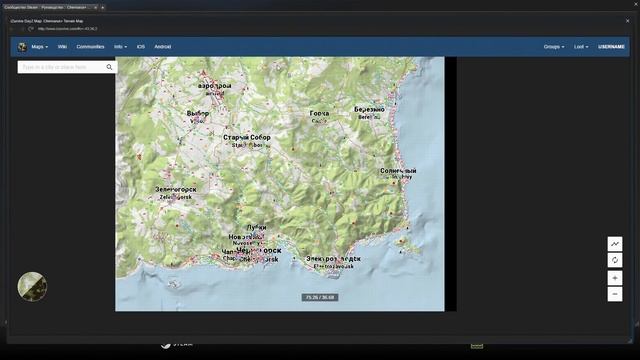Focus the city or place search field
The width and height of the screenshot is (640, 360).
(x=61, y=67)
